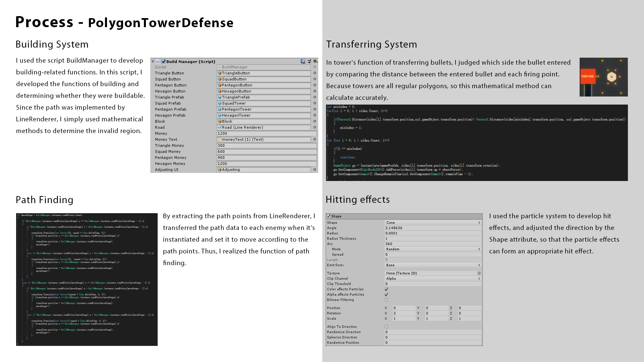Screen dimensions: 644x362
Task: Toggle Build Manager script enabled checkbox
Action: (x=163, y=61)
